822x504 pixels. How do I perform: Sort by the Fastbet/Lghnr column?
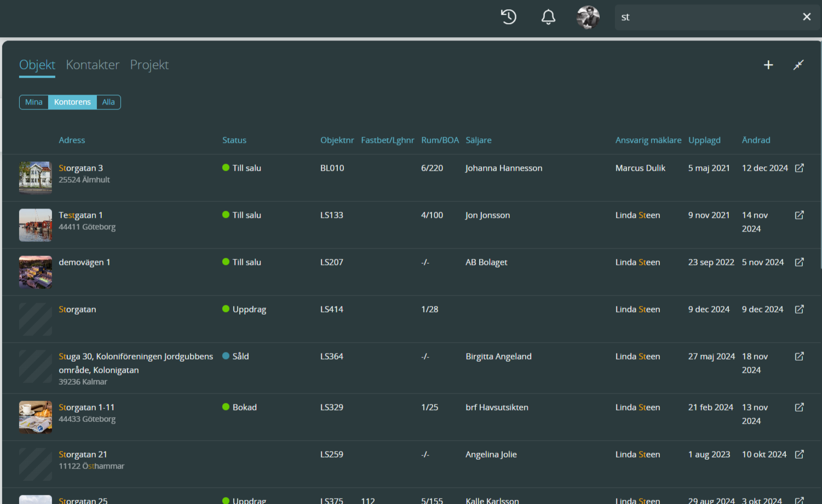point(388,140)
